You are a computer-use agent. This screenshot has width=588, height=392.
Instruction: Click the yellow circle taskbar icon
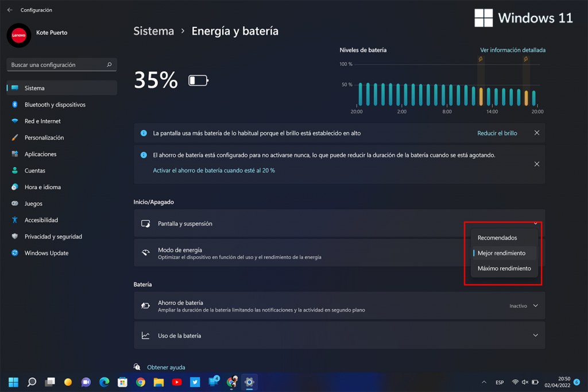coord(68,382)
